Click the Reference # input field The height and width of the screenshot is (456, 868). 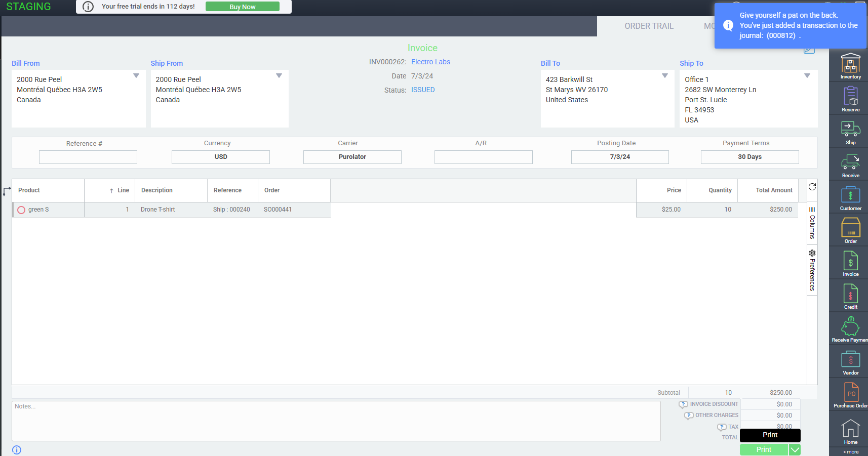click(x=88, y=157)
